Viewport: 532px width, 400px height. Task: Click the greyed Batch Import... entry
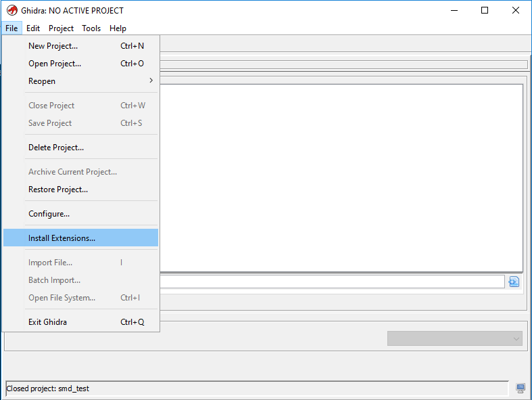80,280
